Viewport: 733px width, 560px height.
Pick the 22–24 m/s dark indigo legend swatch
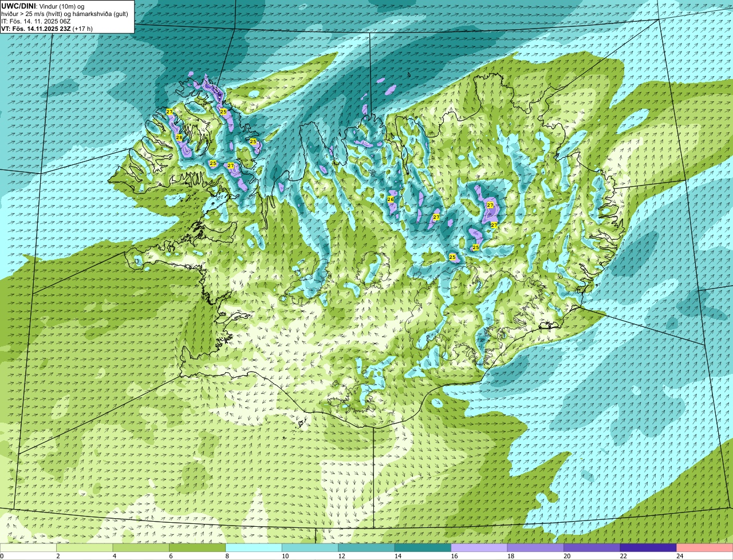point(648,547)
